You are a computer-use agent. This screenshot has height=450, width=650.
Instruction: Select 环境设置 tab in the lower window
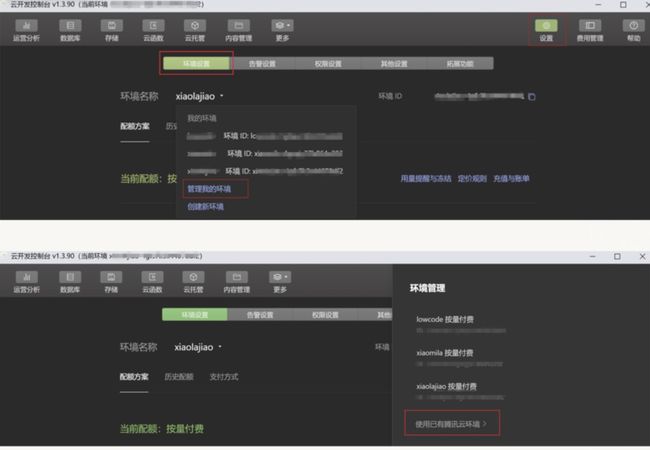point(194,315)
